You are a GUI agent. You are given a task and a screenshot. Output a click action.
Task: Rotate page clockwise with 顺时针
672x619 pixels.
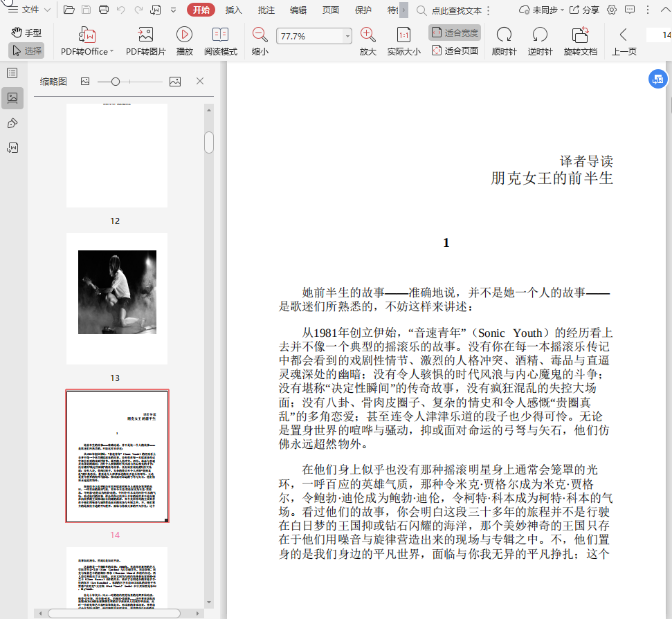click(504, 35)
